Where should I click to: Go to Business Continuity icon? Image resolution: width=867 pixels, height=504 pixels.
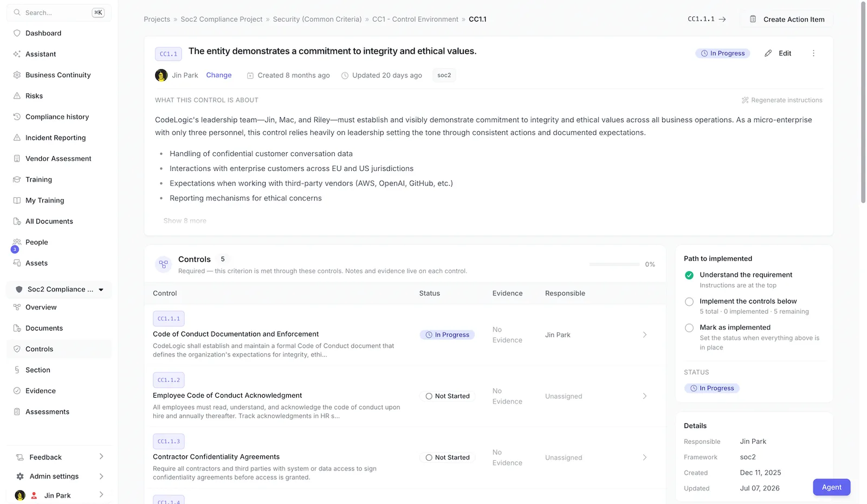[17, 75]
